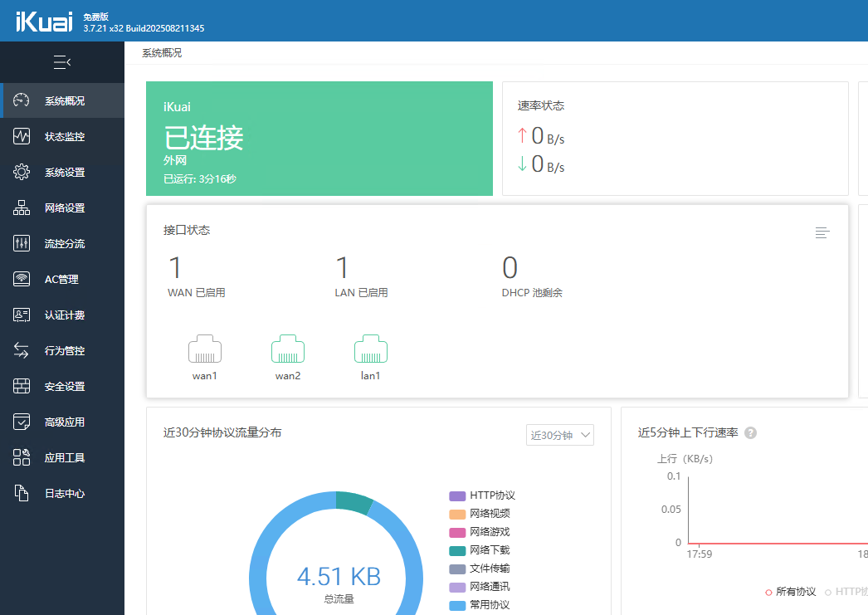The height and width of the screenshot is (615, 868).
Task: Click the 速率状态 card
Action: click(675, 139)
